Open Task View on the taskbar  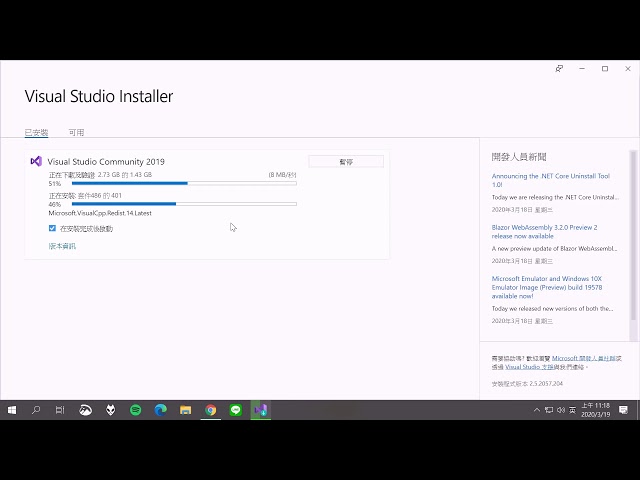pyautogui.click(x=60, y=410)
